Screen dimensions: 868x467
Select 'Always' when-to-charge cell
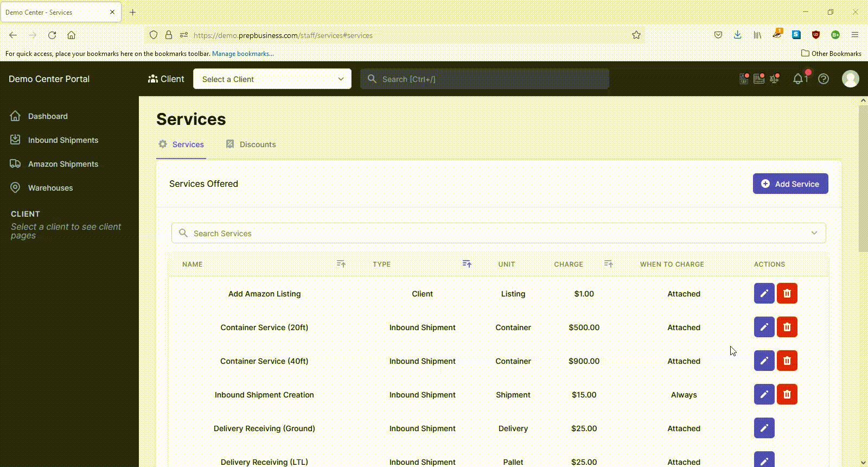click(x=684, y=395)
